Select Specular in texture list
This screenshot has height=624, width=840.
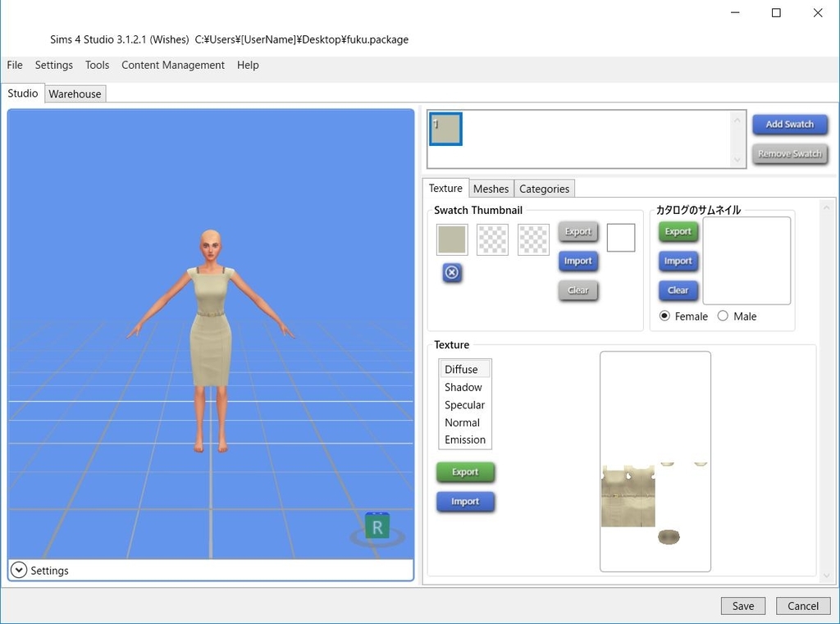(x=464, y=404)
